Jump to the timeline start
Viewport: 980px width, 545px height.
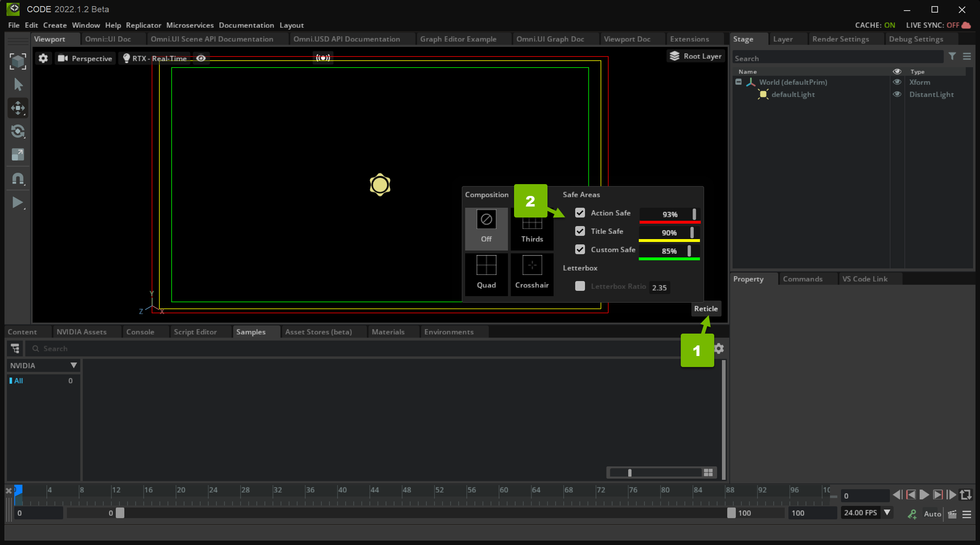[x=897, y=494]
